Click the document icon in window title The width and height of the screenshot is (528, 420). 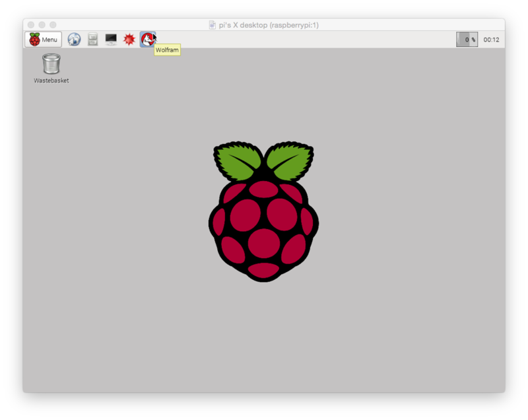[x=212, y=25]
